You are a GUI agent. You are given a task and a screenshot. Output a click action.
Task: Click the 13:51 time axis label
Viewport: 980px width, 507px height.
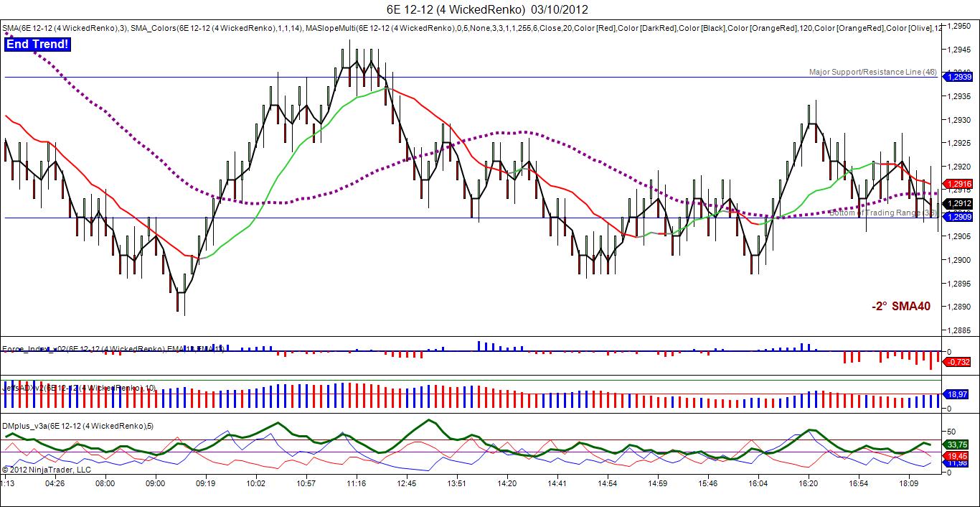pos(457,483)
